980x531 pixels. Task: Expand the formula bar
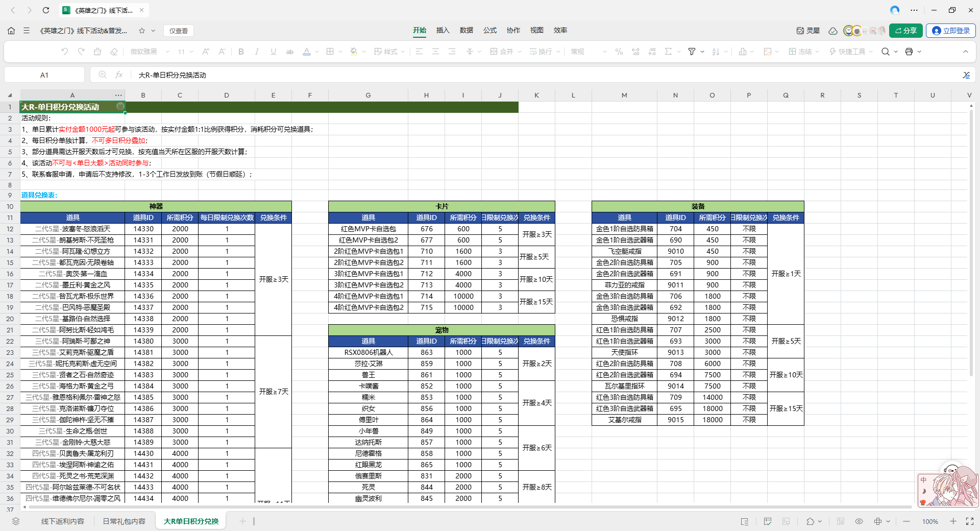tap(966, 75)
